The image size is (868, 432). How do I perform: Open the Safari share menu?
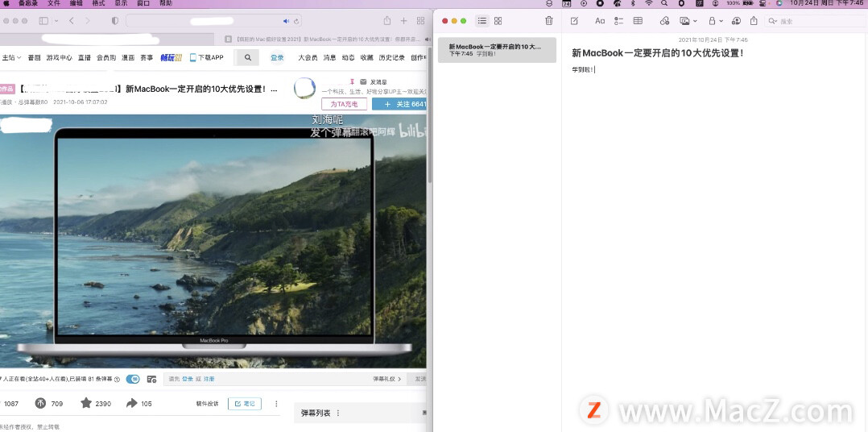pos(387,21)
